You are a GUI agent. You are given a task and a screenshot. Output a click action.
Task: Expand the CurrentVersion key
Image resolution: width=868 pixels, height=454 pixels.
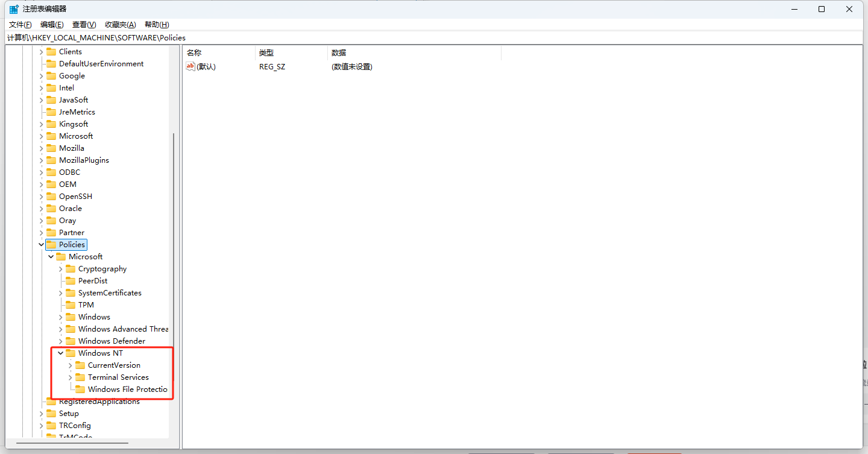(70, 365)
